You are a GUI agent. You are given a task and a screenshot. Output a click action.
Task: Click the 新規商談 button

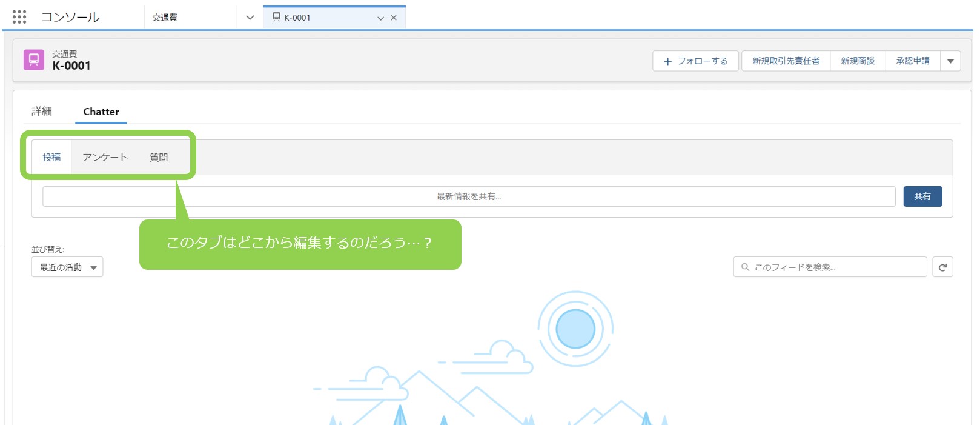858,61
